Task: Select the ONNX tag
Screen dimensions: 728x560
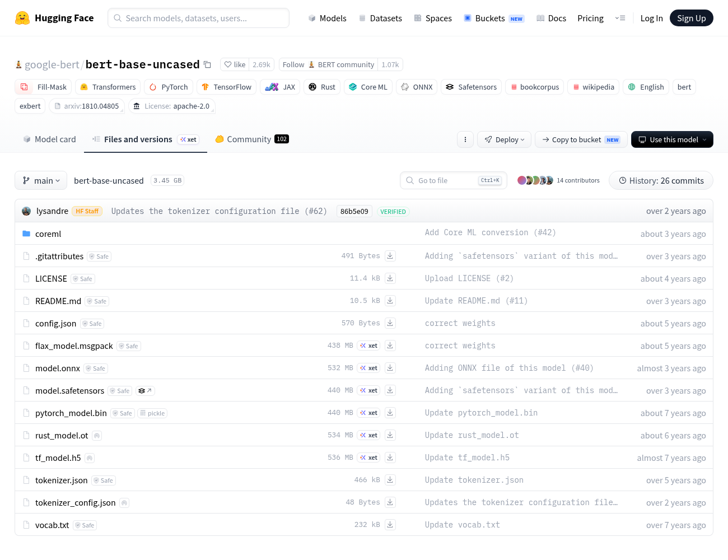Action: click(417, 87)
